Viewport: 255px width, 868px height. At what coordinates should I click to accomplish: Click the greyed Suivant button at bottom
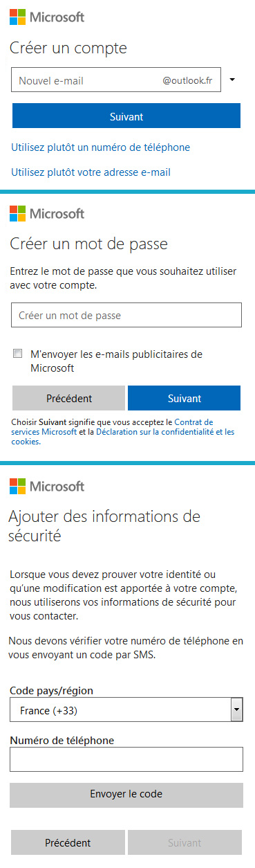coord(185,843)
